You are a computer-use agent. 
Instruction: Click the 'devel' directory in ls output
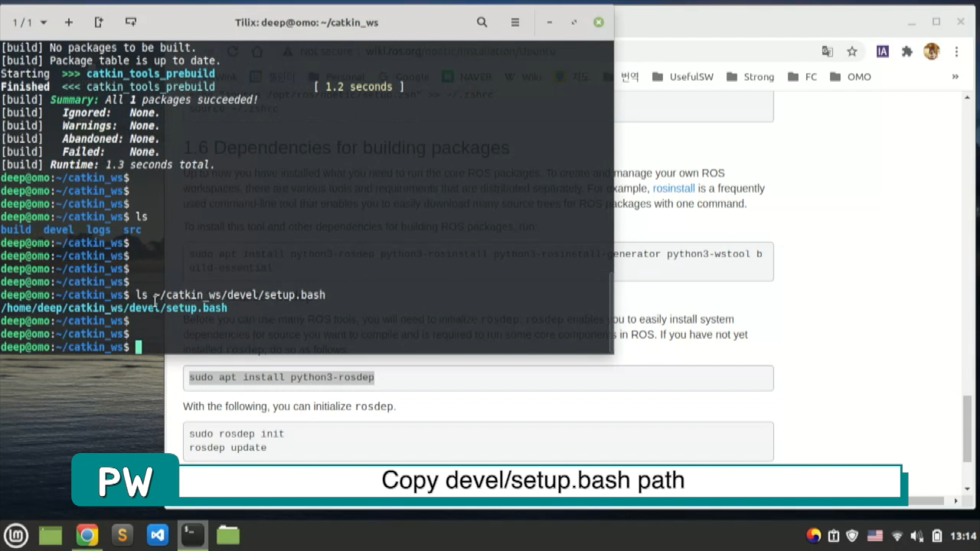(x=58, y=230)
